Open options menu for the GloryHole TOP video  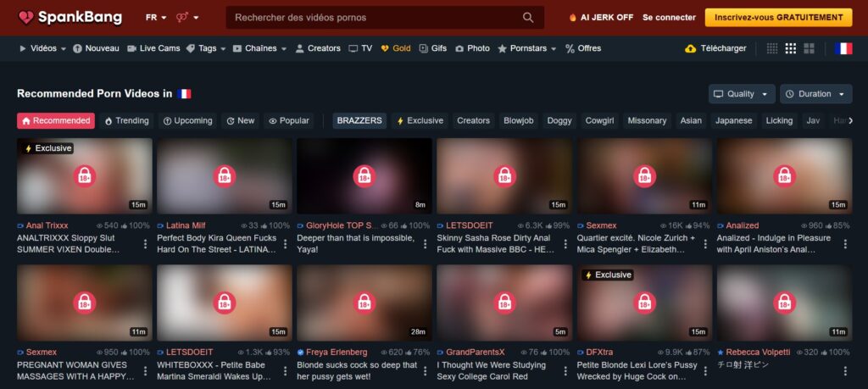click(x=426, y=244)
